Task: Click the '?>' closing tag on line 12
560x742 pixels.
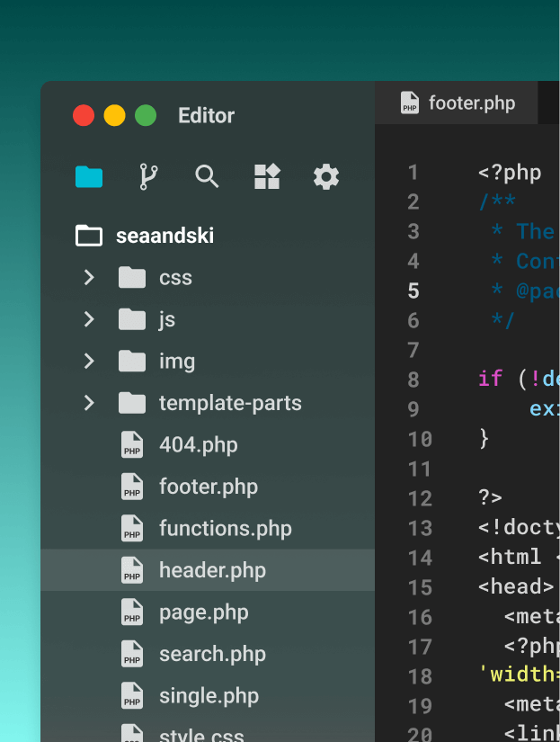Action: click(490, 498)
